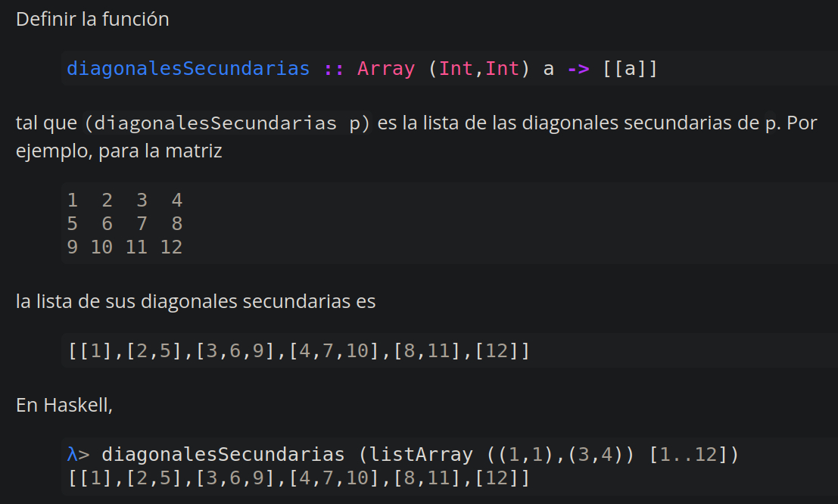
Task: Click the '[1..12]' range in command
Action: [x=689, y=455]
